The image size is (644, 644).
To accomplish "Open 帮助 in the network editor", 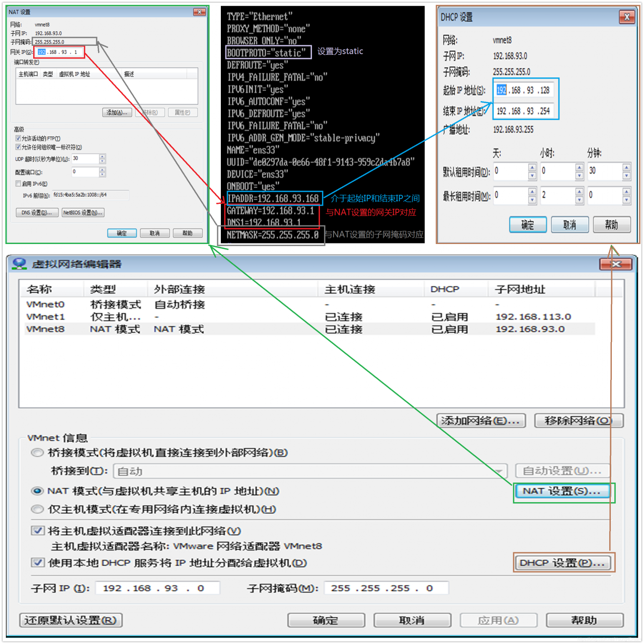I will click(x=585, y=620).
